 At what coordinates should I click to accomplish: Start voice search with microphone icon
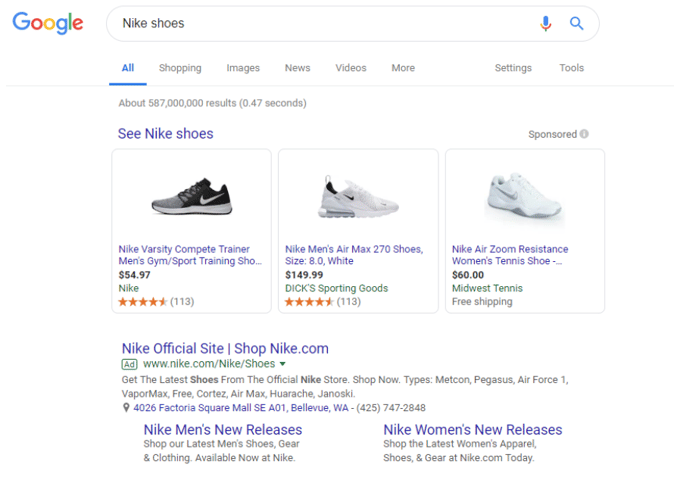(x=546, y=23)
